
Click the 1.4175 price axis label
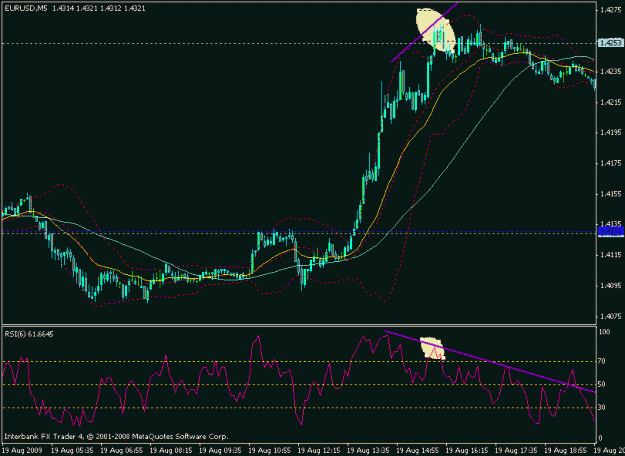pos(611,163)
